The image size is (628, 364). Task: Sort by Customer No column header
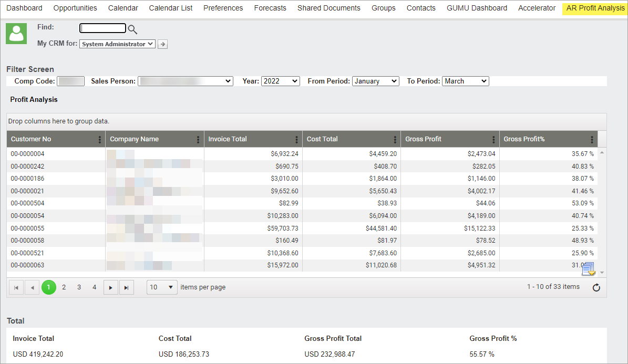[31, 139]
